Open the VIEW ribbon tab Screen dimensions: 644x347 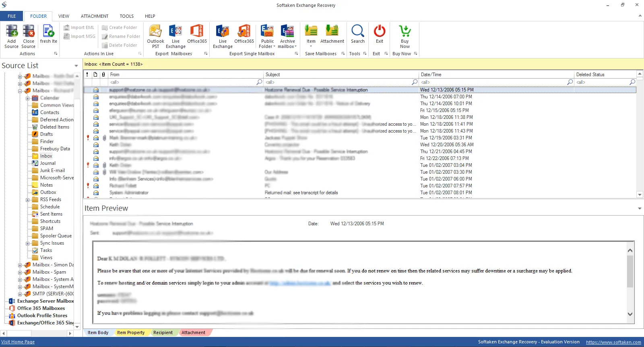click(64, 16)
